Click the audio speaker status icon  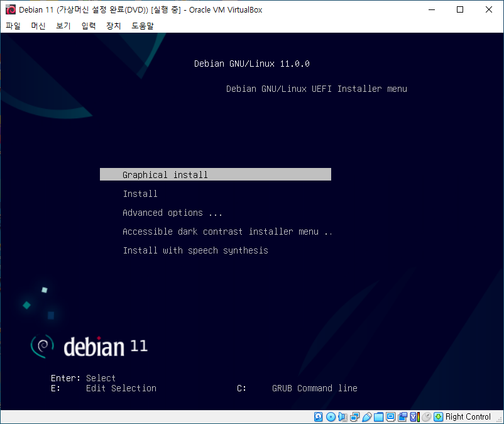tap(342, 417)
